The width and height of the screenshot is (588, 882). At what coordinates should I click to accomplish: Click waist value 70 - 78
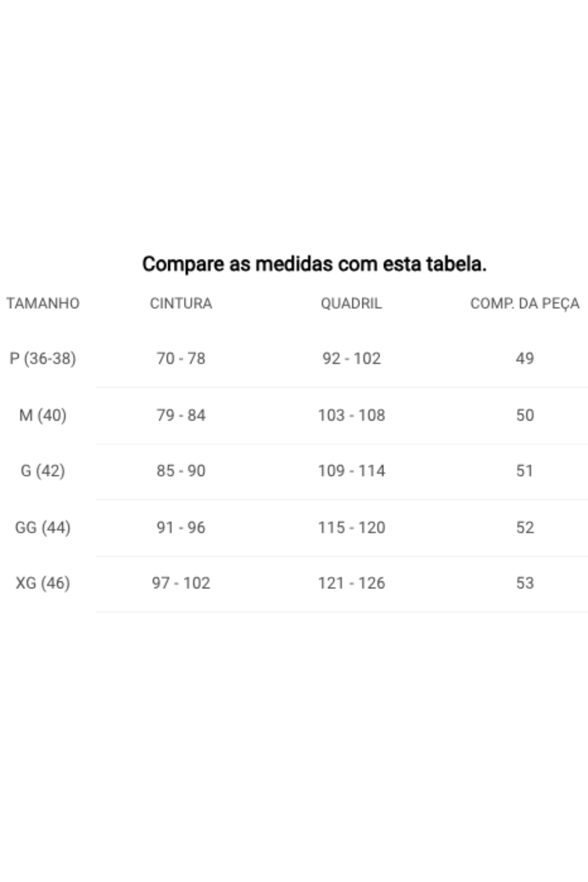(181, 358)
